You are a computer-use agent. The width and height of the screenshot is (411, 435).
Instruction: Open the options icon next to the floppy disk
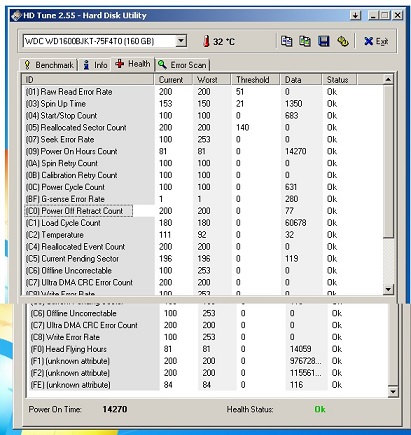[342, 41]
